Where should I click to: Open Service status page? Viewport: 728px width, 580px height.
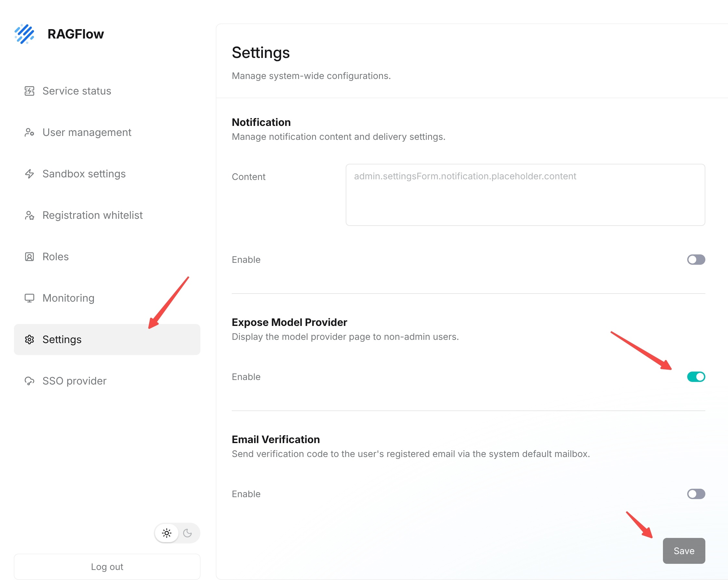(107, 91)
